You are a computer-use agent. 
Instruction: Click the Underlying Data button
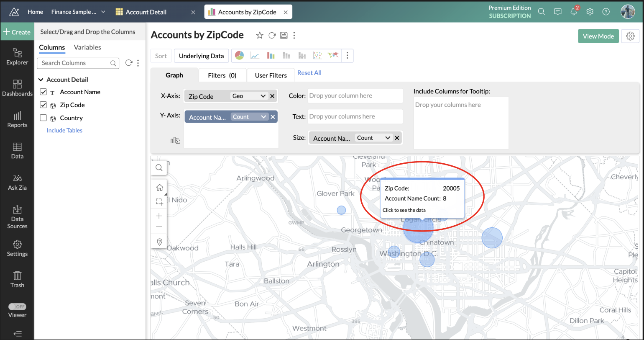[202, 56]
